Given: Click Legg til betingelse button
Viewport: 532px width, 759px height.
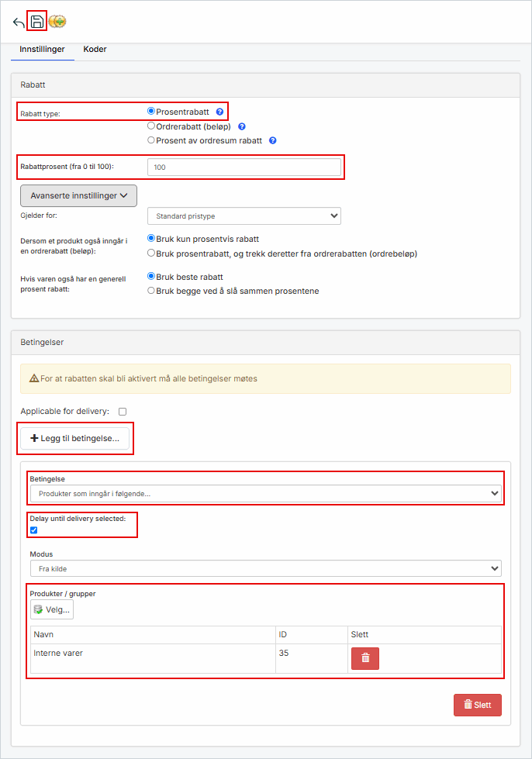Looking at the screenshot, I should [x=74, y=438].
